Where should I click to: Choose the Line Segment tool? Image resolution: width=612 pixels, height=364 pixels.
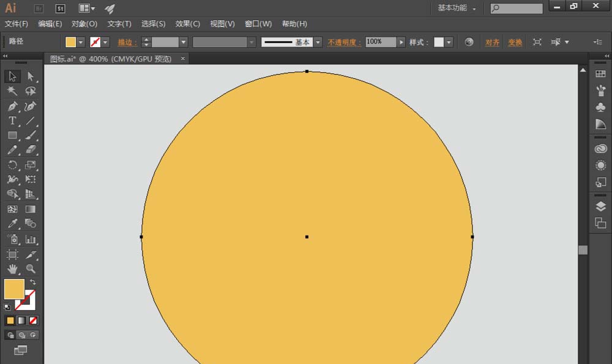[x=31, y=121]
